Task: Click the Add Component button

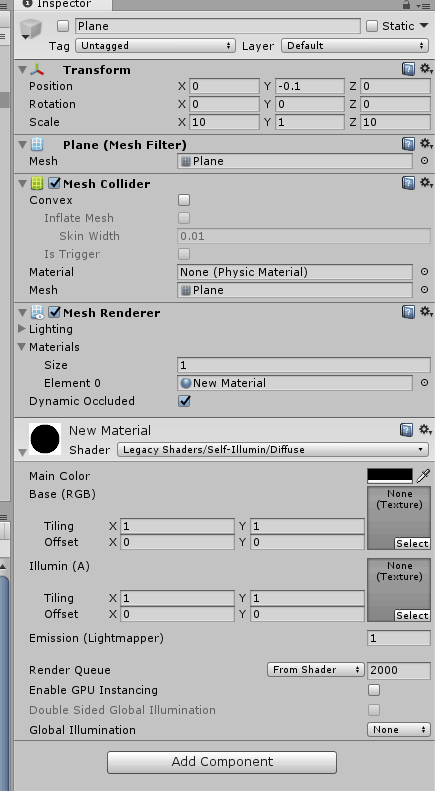Action: point(222,762)
